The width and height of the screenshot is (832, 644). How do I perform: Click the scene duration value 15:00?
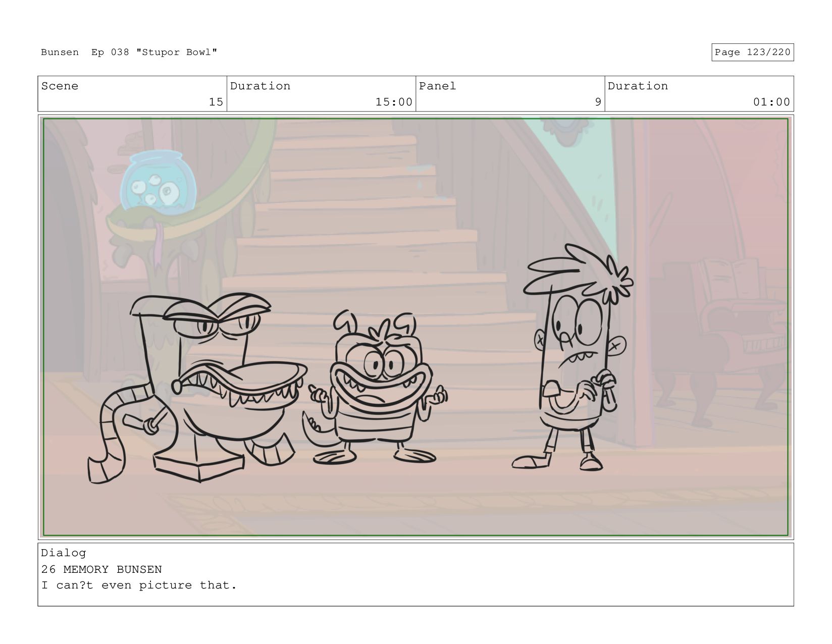pos(394,102)
